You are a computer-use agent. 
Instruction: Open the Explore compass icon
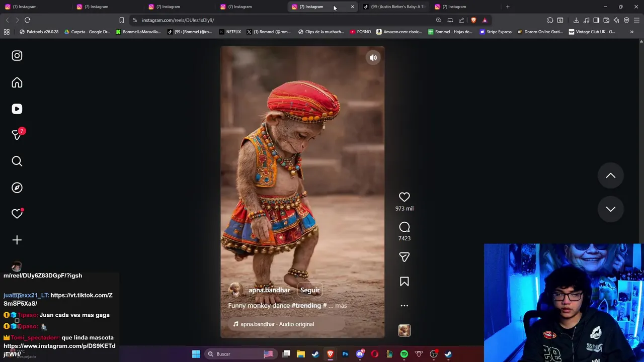click(x=17, y=188)
